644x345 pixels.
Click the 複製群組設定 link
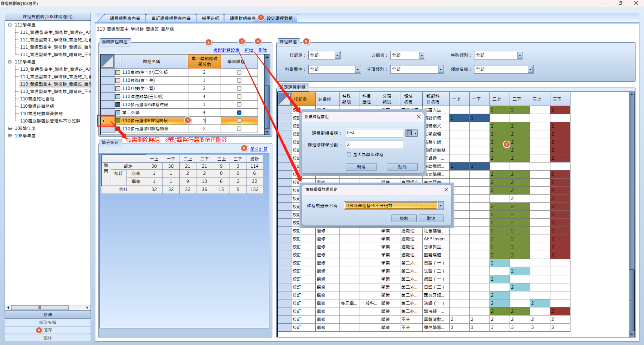coord(226,50)
